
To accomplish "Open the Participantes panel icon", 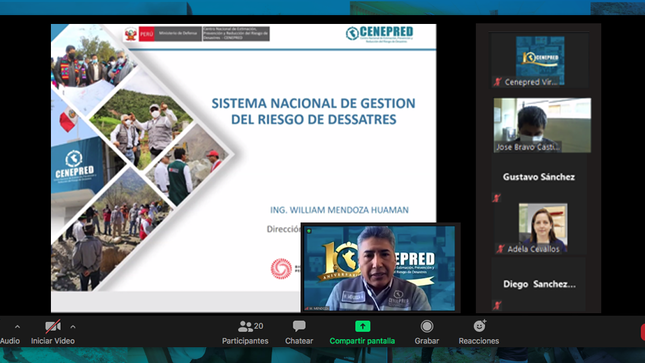I will coord(245,326).
